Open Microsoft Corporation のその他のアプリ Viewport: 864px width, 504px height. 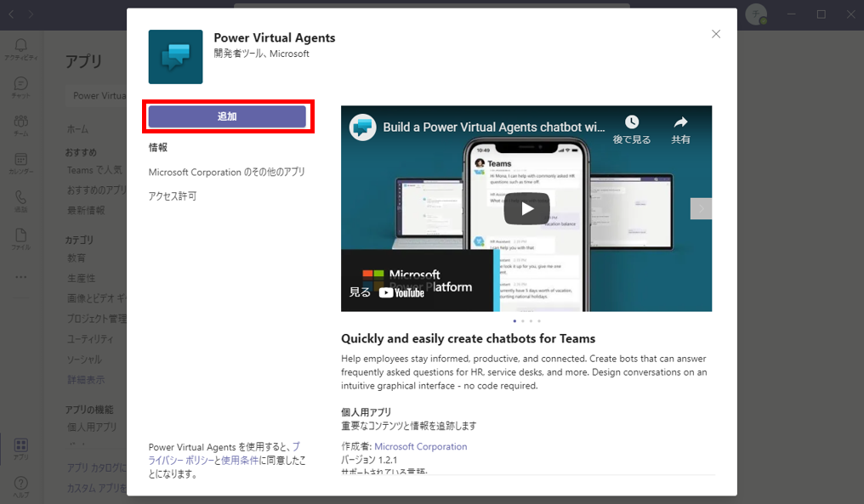(x=226, y=172)
